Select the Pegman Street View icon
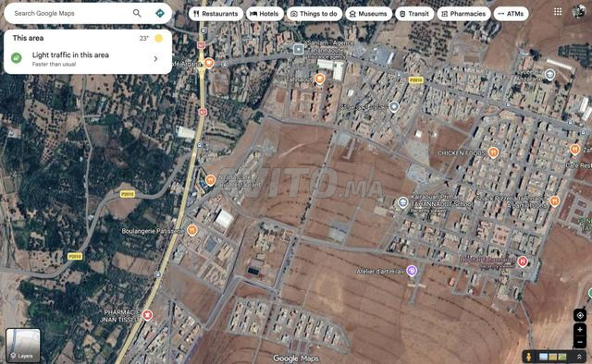 coord(529,357)
